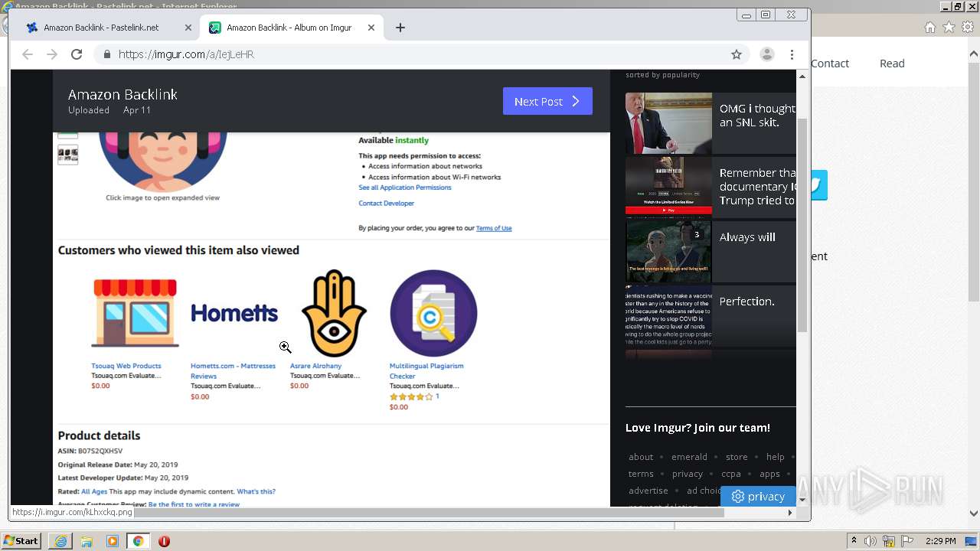Open Imgur 'store' footer link
980x551 pixels.
(737, 457)
